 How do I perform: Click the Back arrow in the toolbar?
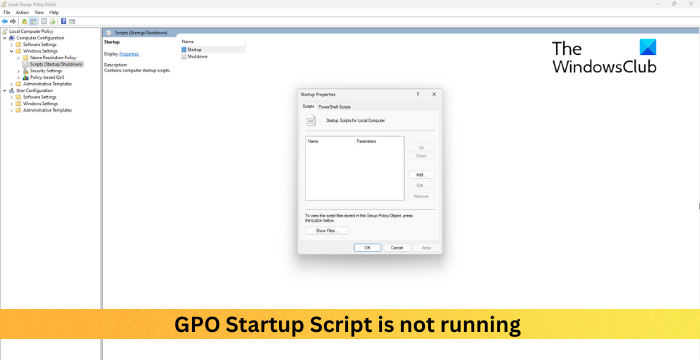pyautogui.click(x=5, y=21)
